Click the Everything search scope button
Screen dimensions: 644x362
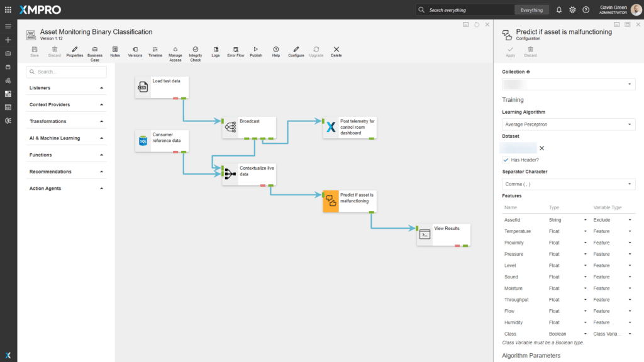pos(531,10)
